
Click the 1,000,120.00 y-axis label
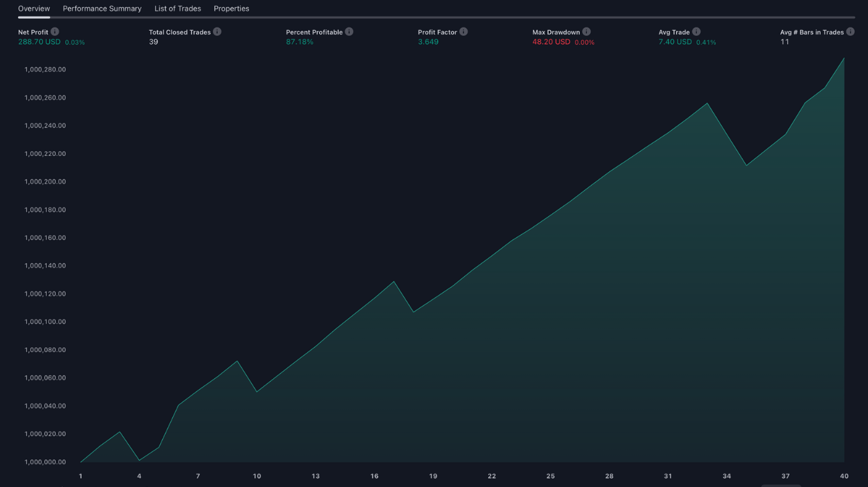(45, 294)
